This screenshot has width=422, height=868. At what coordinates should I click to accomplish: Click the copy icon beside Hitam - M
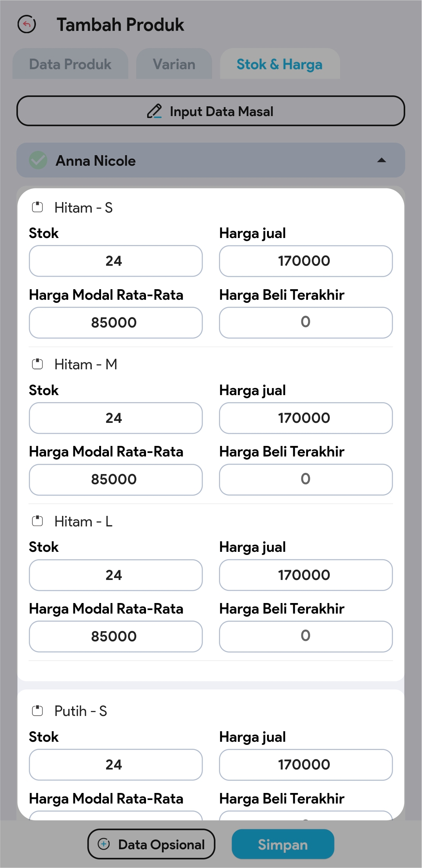tap(37, 364)
